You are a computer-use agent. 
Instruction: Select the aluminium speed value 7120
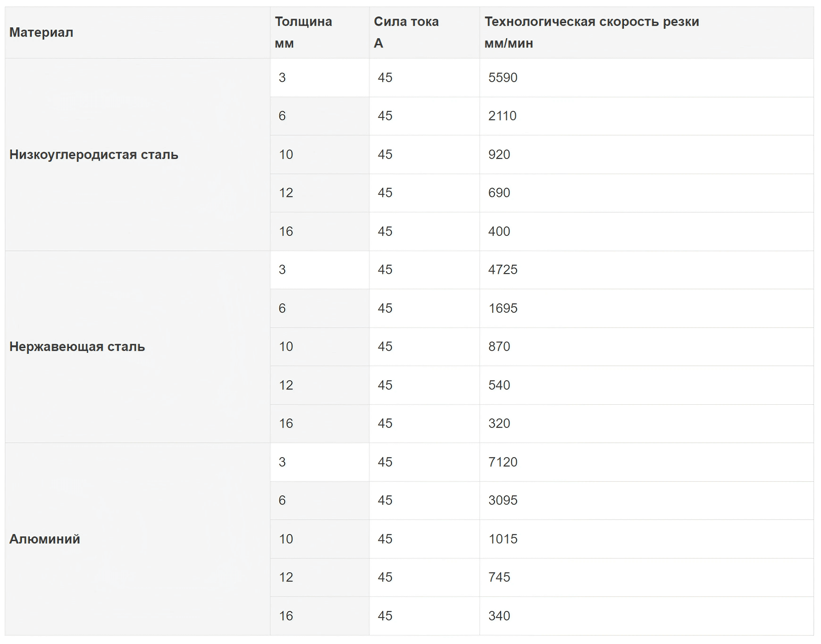[x=503, y=462]
